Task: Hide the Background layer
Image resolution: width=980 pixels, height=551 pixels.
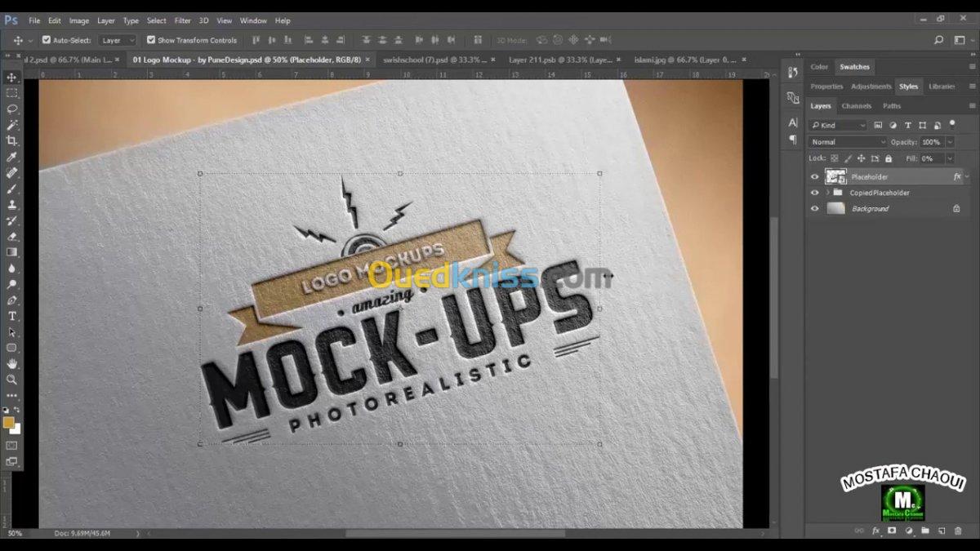Action: tap(814, 209)
